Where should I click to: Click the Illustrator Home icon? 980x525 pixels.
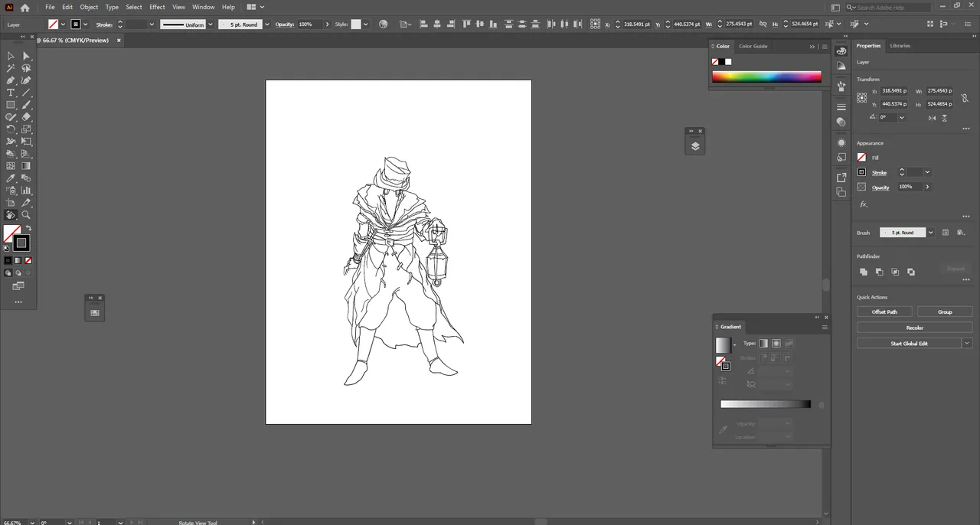point(24,8)
